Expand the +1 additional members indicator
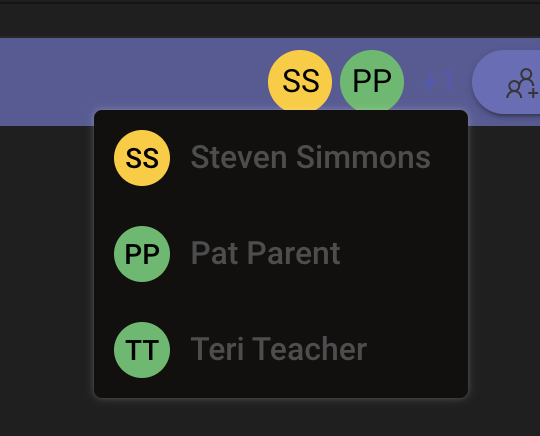540x436 pixels. [438, 82]
